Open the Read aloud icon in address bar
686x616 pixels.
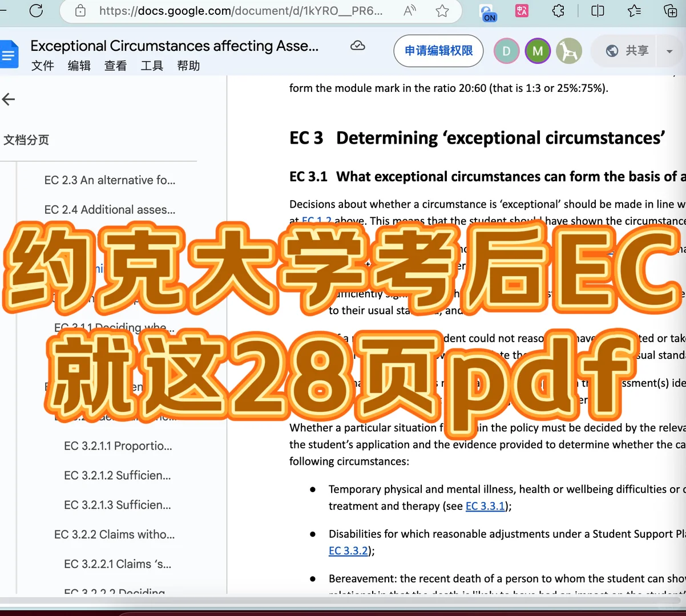pos(410,10)
